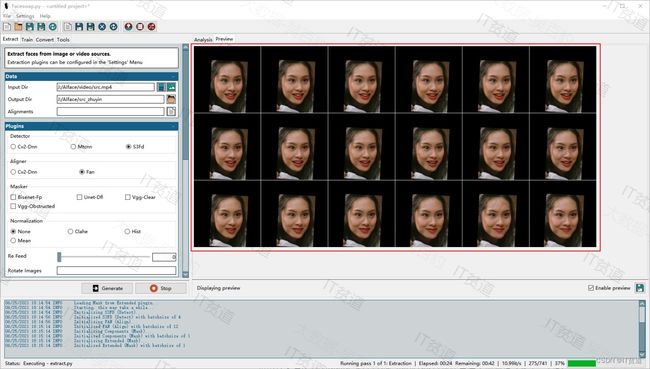Open the Analysis tab
The image size is (650, 369).
click(204, 39)
